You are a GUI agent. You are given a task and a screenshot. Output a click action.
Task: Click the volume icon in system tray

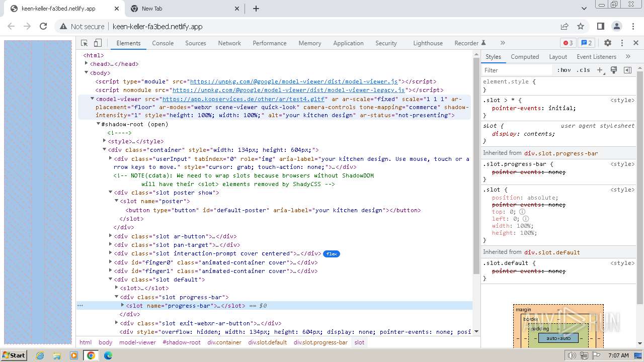(572, 355)
